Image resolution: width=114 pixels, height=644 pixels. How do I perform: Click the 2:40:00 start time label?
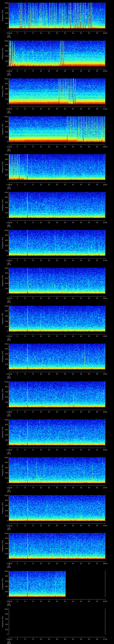click(9, 639)
